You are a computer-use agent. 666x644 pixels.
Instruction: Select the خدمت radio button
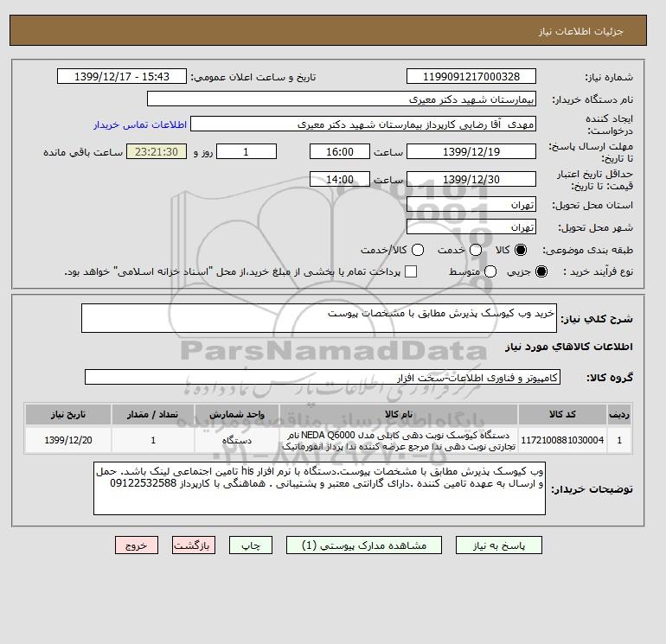coord(476,250)
